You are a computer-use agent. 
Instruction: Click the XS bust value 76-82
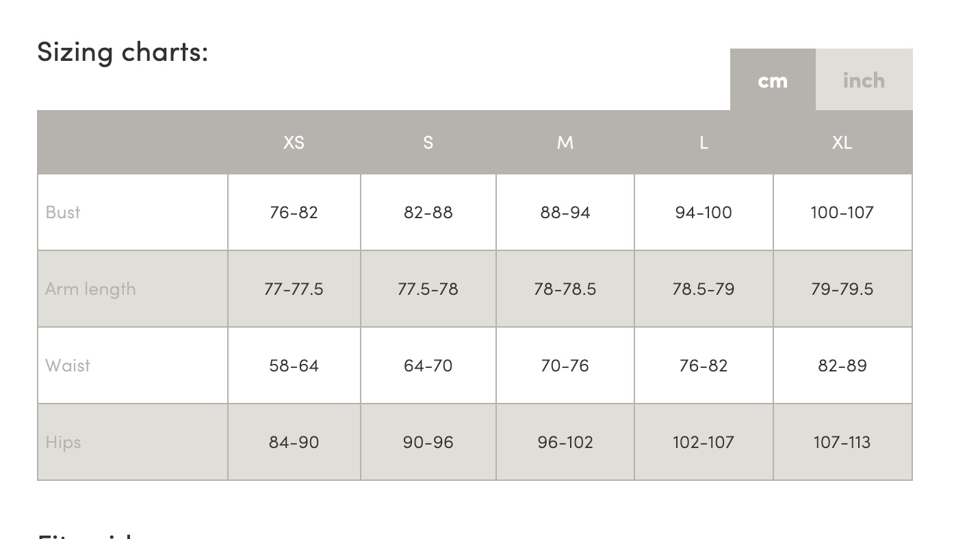(x=294, y=212)
